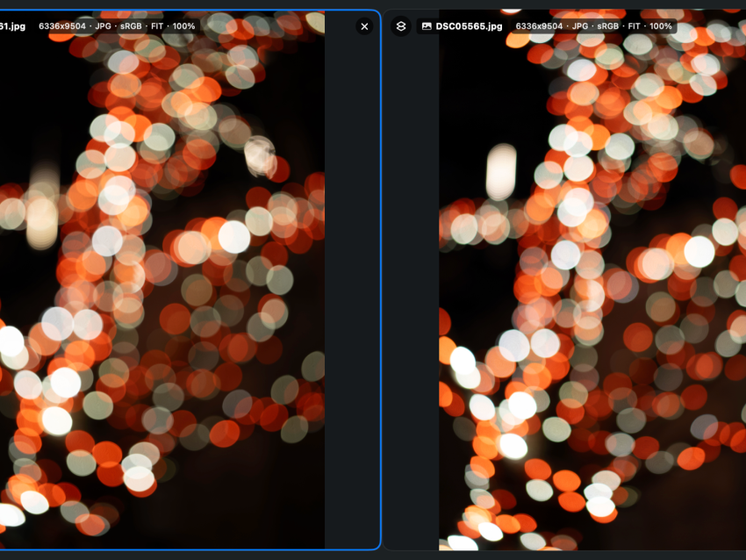The height and width of the screenshot is (560, 746).
Task: Select the right DSC05565 bokeh photo
Action: 592,290
